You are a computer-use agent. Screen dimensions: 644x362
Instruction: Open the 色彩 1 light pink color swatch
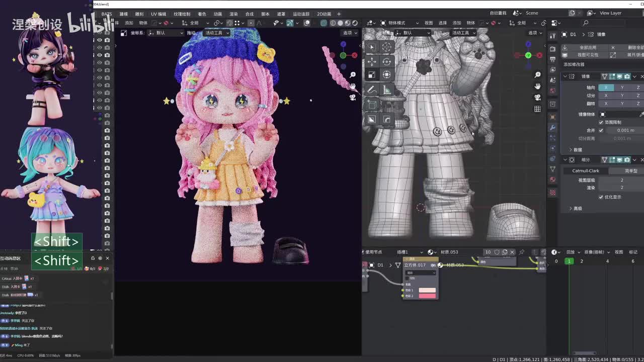[427, 290]
